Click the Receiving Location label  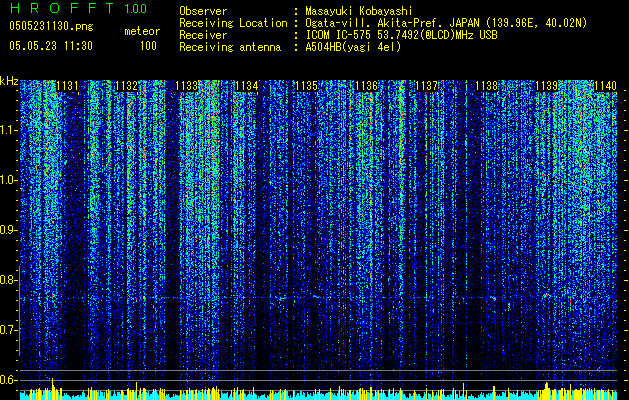point(233,23)
